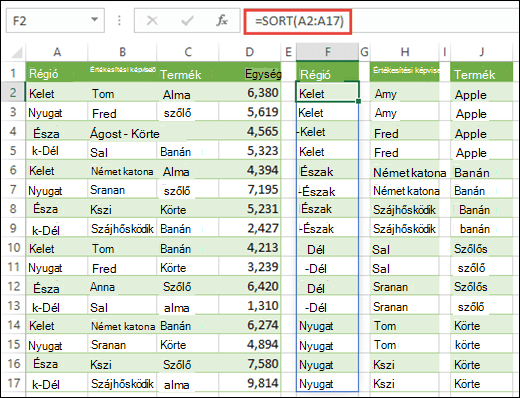Select column F header
Image resolution: width=520 pixels, height=398 pixels.
pos(327,52)
